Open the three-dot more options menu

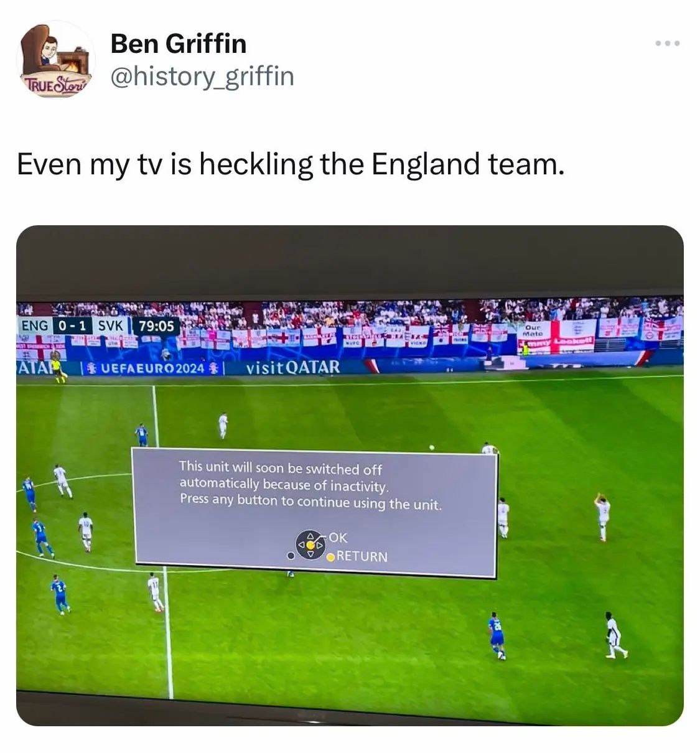tap(668, 44)
